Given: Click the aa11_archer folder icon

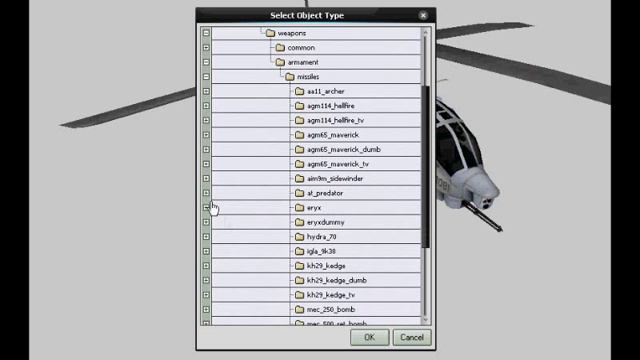Looking at the screenshot, I should (300, 91).
